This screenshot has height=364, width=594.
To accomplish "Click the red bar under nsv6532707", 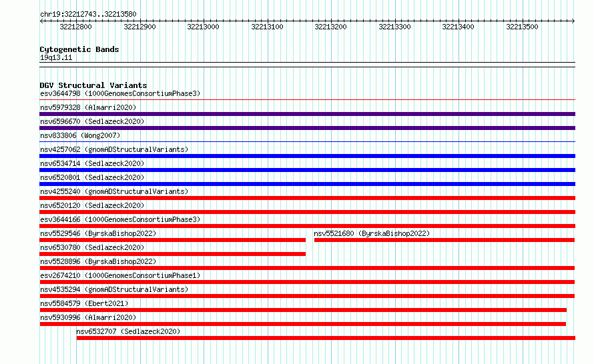I will coord(326,338).
